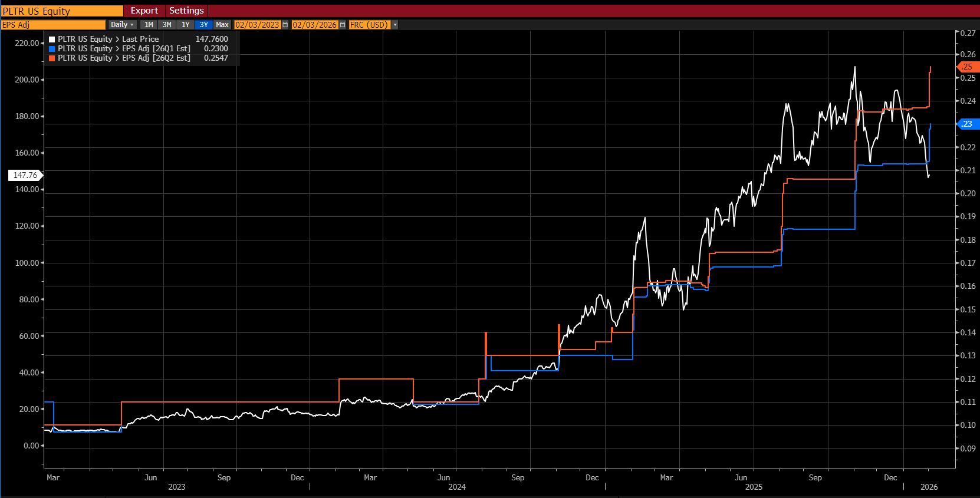Screen dimensions: 980x498
Task: Click the 2024 year label on time axis
Action: click(457, 487)
